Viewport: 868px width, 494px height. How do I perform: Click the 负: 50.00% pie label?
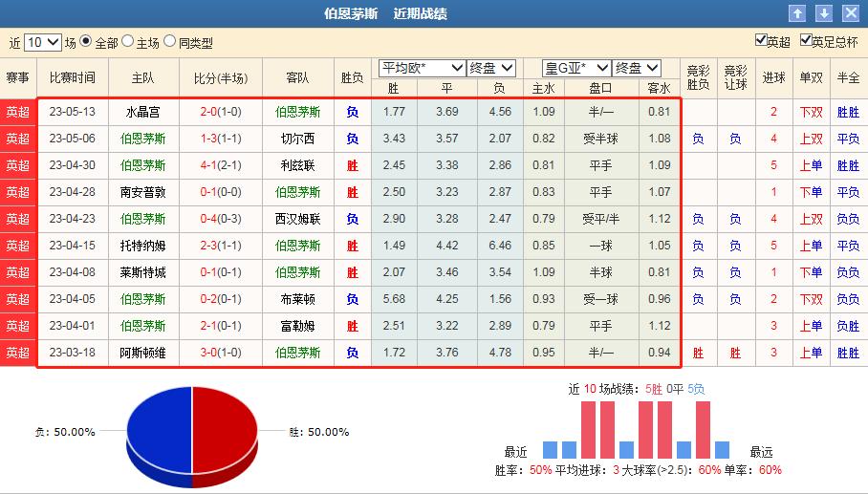coord(65,432)
